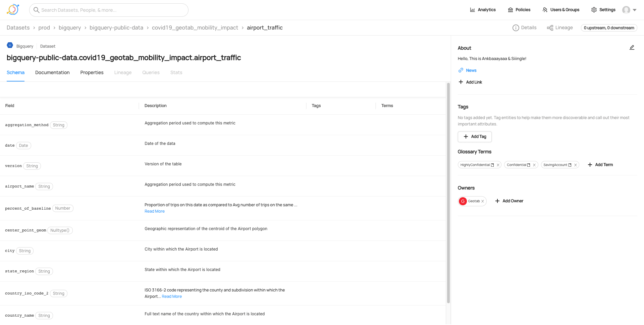Switch to Lineage view in header
644x325 pixels.
(x=560, y=28)
